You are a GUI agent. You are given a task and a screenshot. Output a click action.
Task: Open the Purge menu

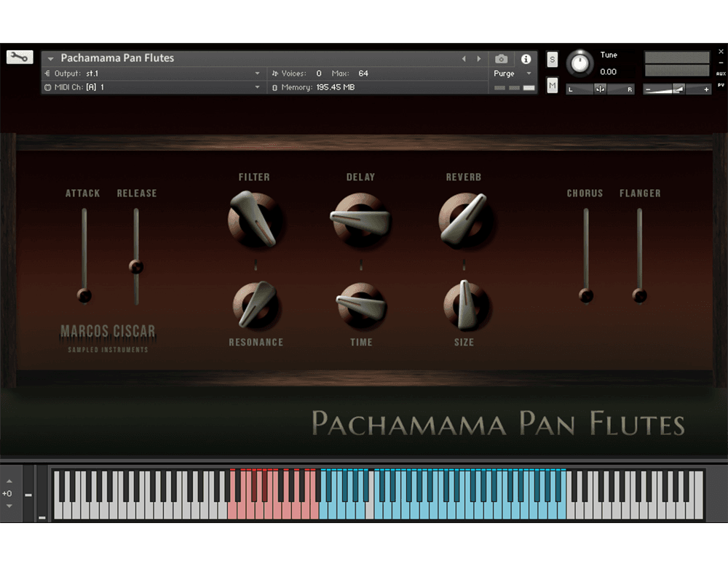tap(505, 73)
